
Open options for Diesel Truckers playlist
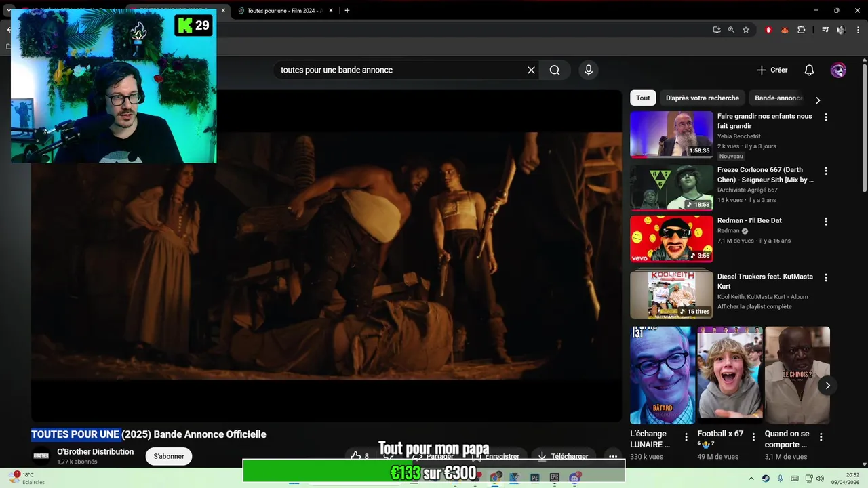pos(825,277)
